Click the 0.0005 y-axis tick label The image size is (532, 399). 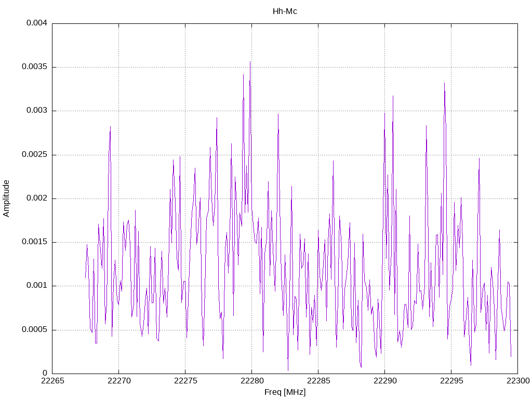[x=35, y=329]
